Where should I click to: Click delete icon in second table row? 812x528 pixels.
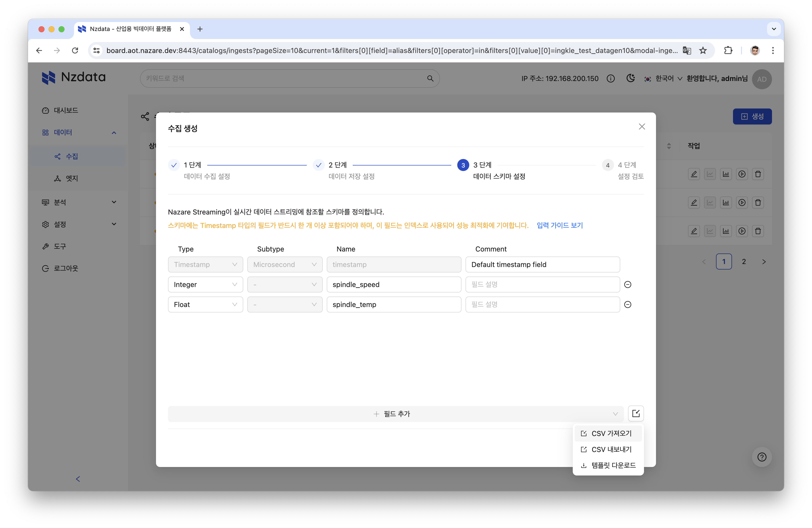point(758,202)
